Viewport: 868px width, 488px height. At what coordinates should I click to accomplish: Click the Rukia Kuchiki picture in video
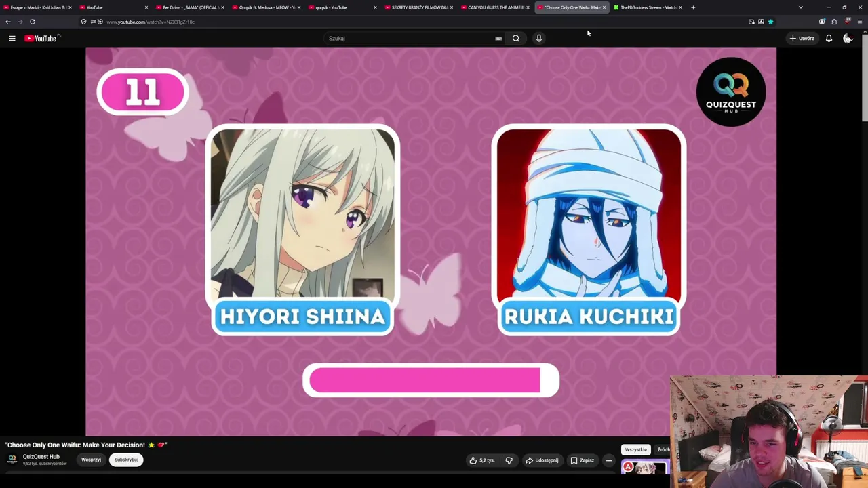tap(589, 214)
